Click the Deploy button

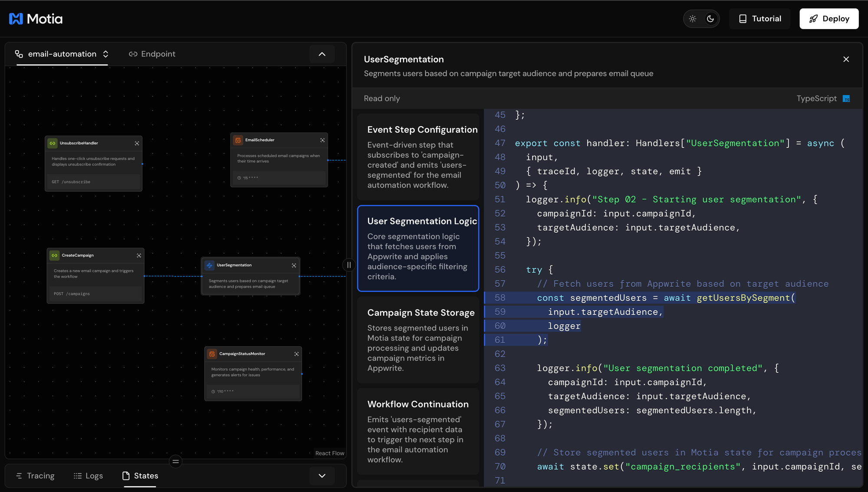(829, 19)
